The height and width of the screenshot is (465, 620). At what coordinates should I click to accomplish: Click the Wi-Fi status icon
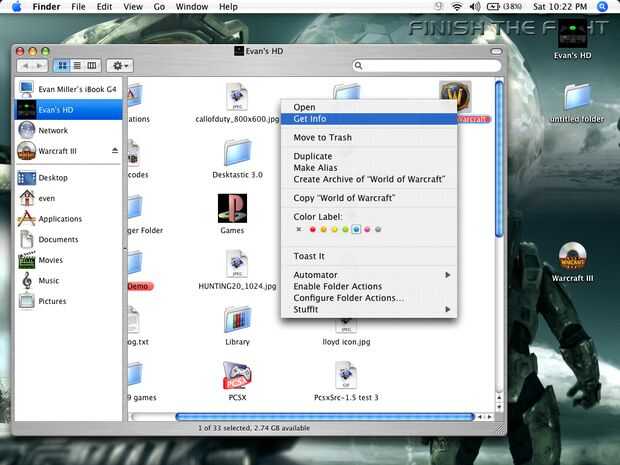point(457,7)
